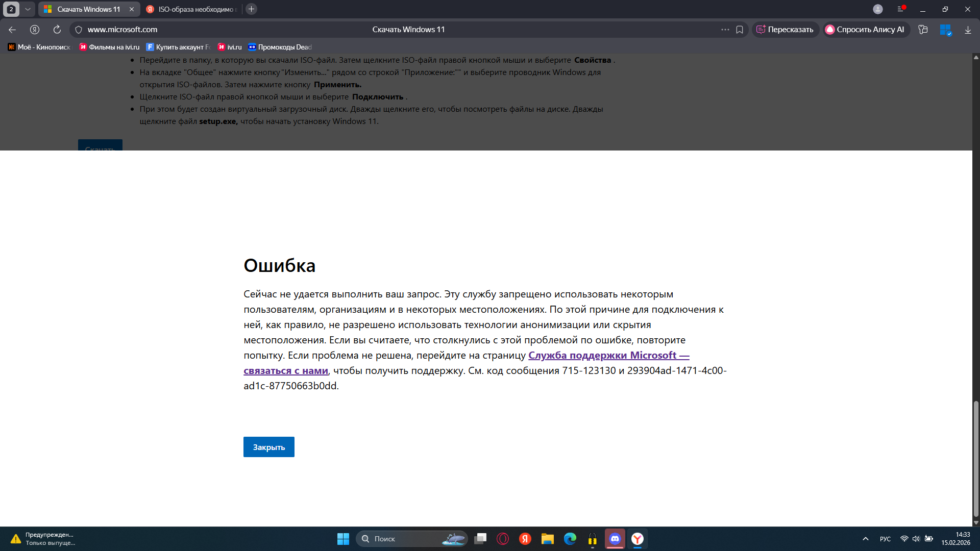
Task: Open the Купить аккаунт bookmark
Action: point(178,47)
